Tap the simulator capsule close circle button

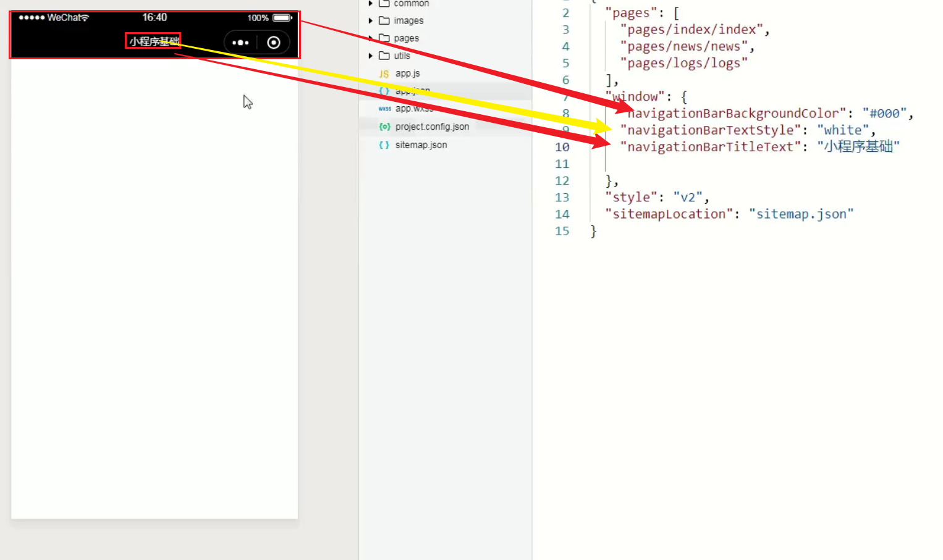coord(274,43)
